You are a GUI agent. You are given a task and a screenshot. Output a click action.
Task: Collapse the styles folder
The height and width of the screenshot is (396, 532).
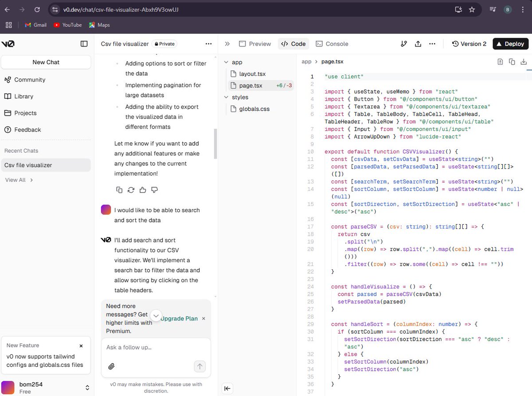click(226, 97)
